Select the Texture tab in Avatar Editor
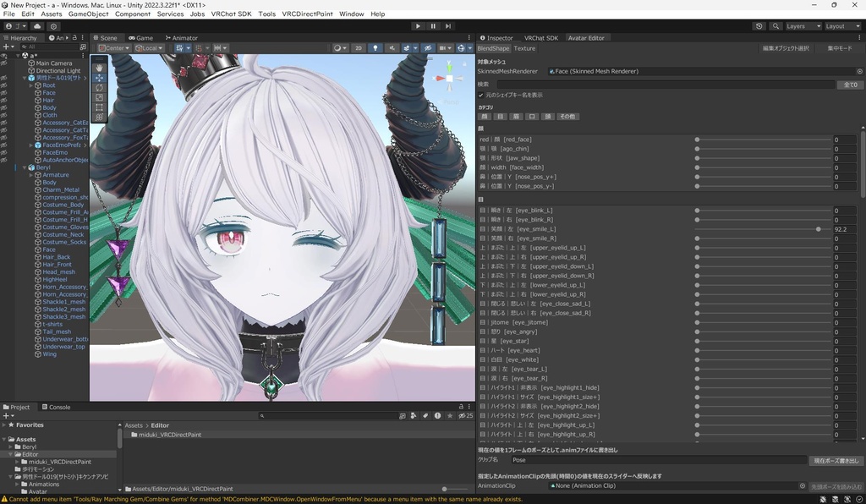The image size is (866, 504). (524, 48)
